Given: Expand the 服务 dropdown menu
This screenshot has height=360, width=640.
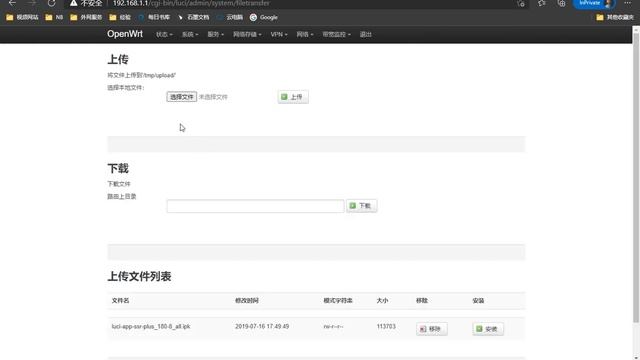Looking at the screenshot, I should pyautogui.click(x=216, y=34).
